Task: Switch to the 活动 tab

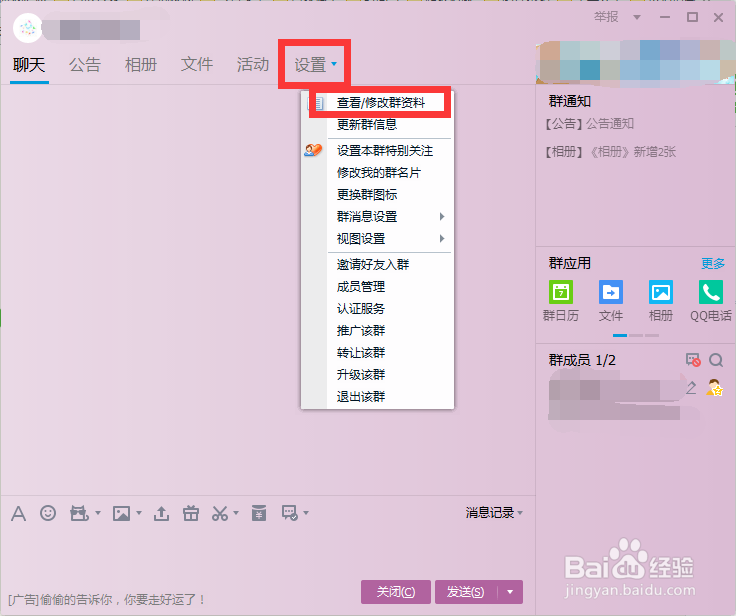Action: 253,64
